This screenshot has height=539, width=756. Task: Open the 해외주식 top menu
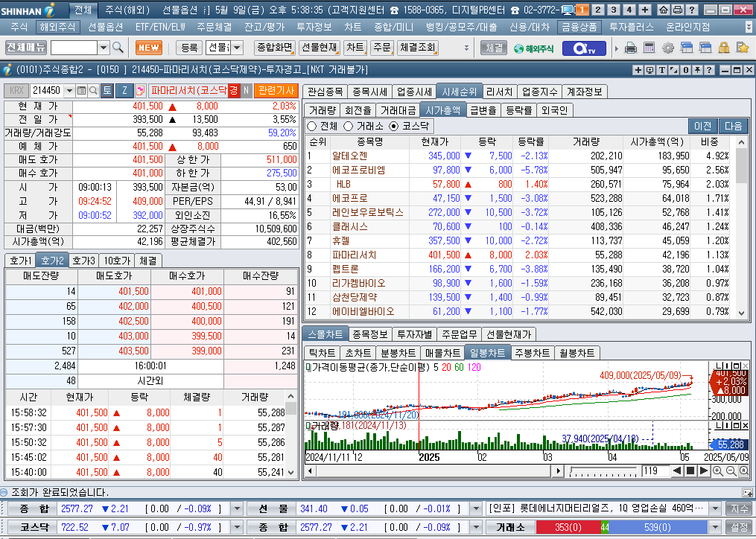coord(57,27)
